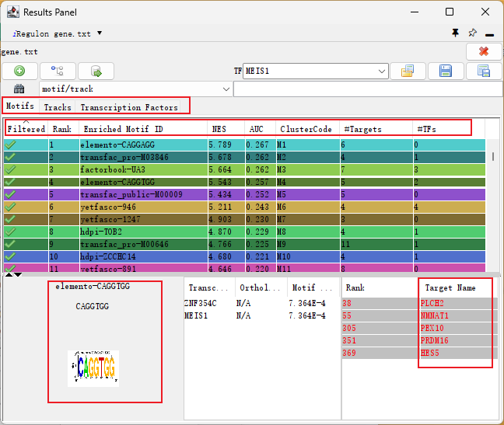This screenshot has width=504, height=425.
Task: Click the open folder icon beside TF field
Action: coord(408,71)
